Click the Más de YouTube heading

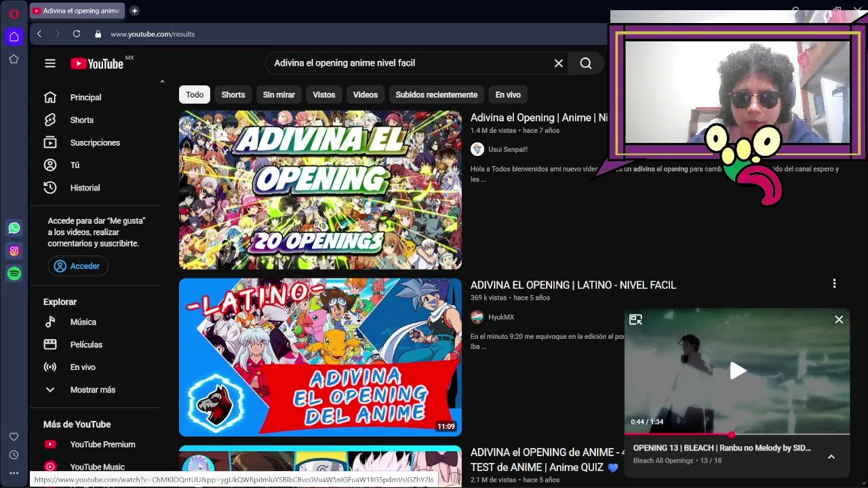tap(77, 424)
